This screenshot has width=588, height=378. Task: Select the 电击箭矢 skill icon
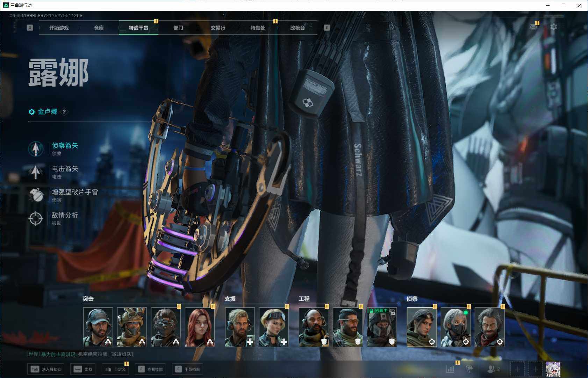[36, 172]
